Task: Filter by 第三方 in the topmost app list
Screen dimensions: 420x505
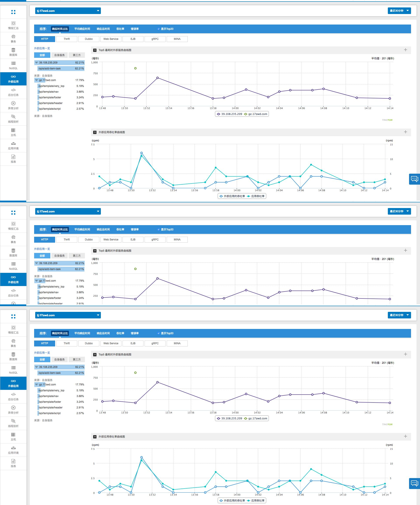Action: (77, 55)
